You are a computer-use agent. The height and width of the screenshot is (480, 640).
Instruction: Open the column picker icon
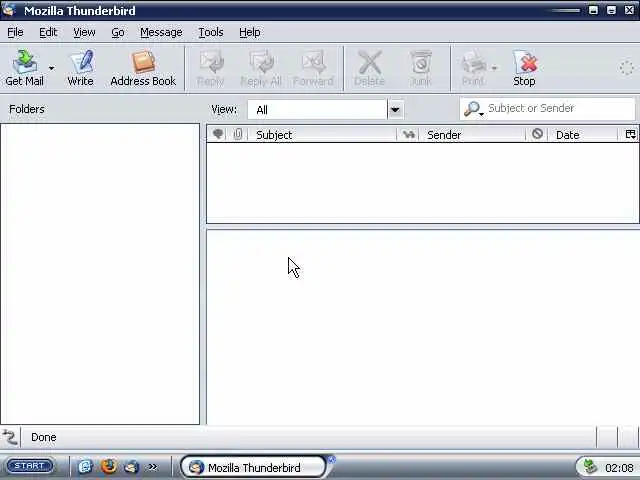pyautogui.click(x=630, y=134)
